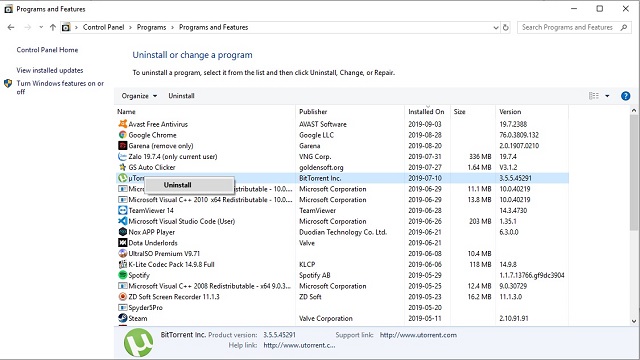640x360 pixels.
Task: Expand the address bar history dropdown
Action: 496,27
